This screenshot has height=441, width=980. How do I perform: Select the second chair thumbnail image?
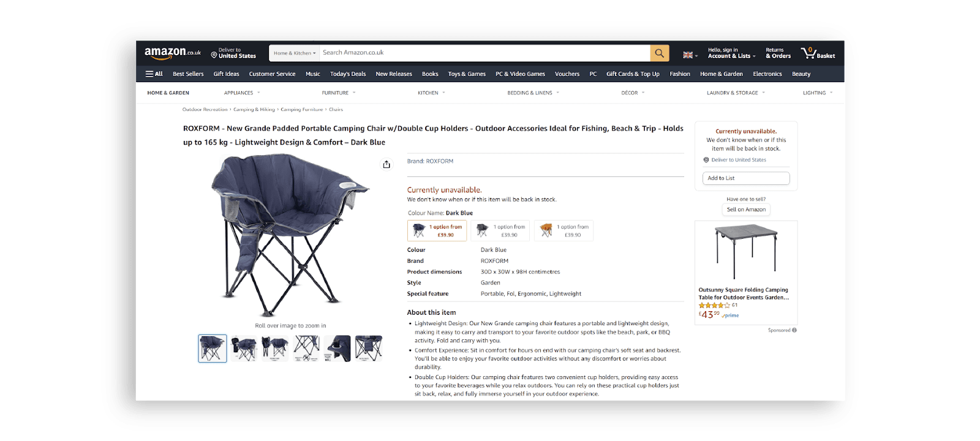(x=244, y=349)
